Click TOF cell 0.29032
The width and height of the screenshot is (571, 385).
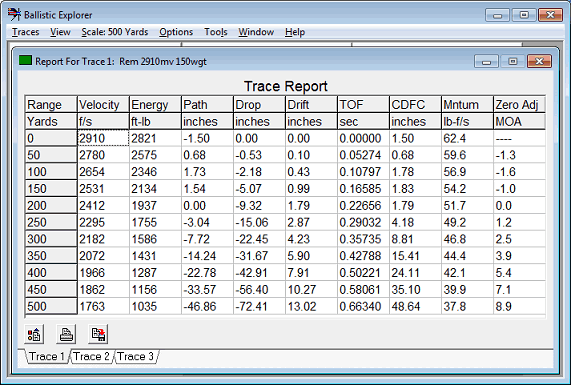point(363,222)
